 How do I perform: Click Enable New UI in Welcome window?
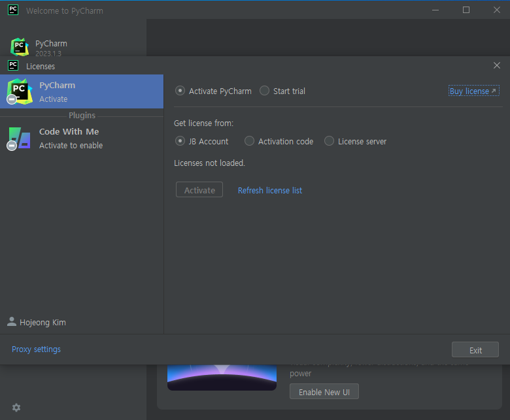324,392
